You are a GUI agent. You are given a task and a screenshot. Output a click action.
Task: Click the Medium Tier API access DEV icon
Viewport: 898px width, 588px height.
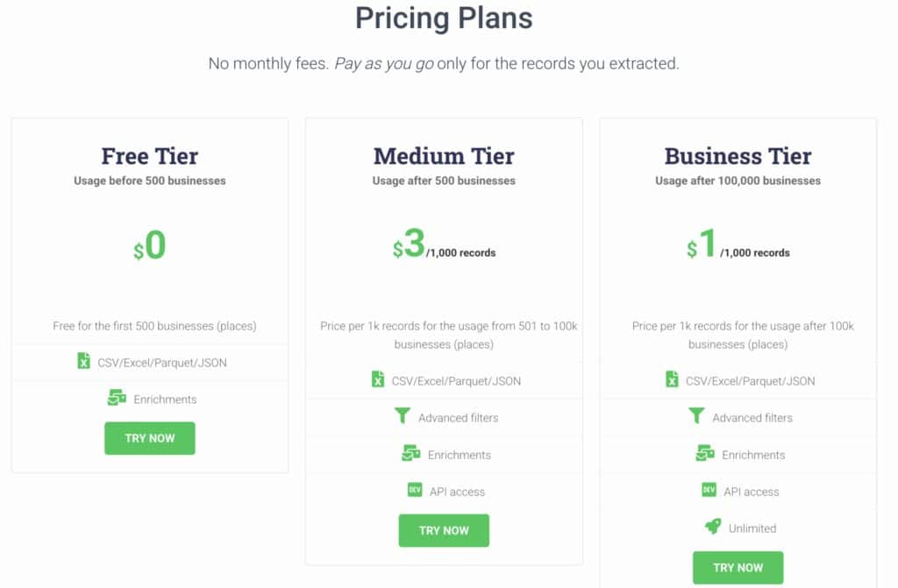415,491
